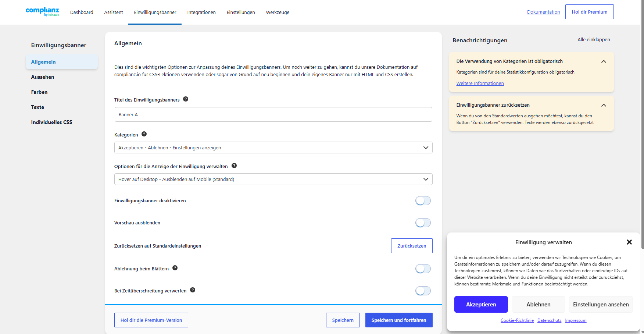Open the Impressum link
The height and width of the screenshot is (334, 644).
(x=576, y=320)
